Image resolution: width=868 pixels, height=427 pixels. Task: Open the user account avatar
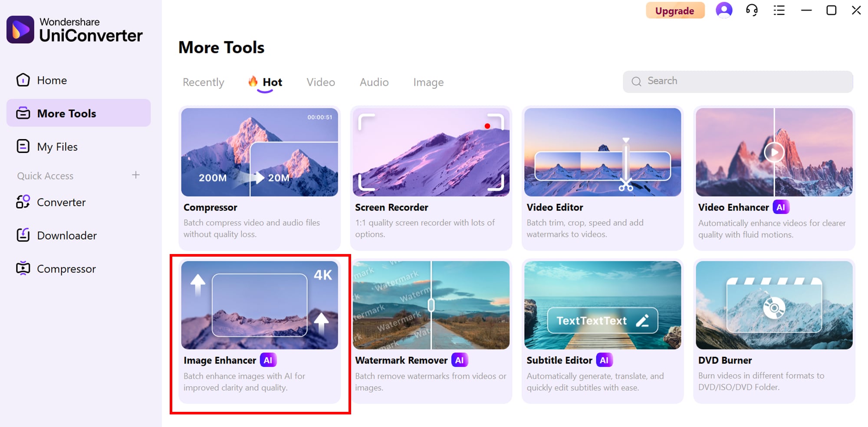click(724, 10)
